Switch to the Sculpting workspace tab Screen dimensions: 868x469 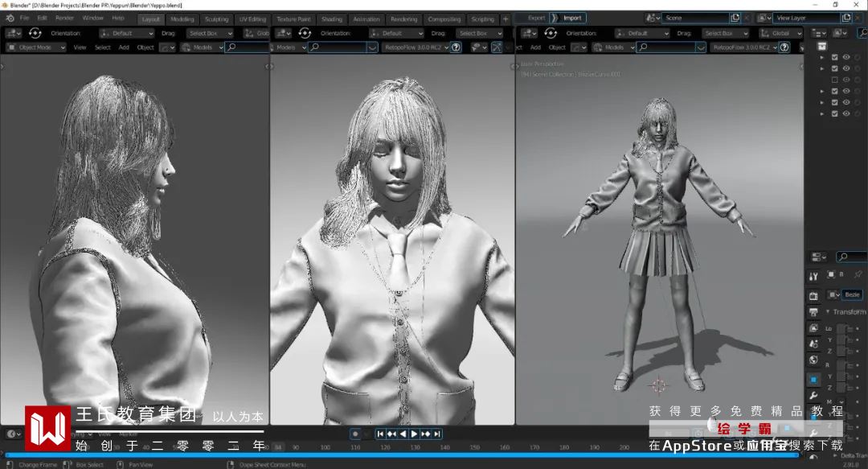click(x=216, y=19)
